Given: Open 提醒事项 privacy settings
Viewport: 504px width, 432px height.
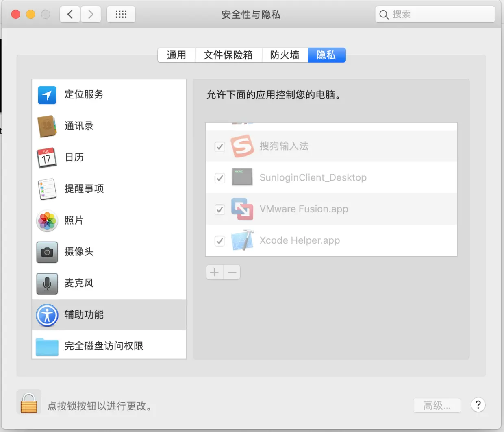Looking at the screenshot, I should (84, 189).
